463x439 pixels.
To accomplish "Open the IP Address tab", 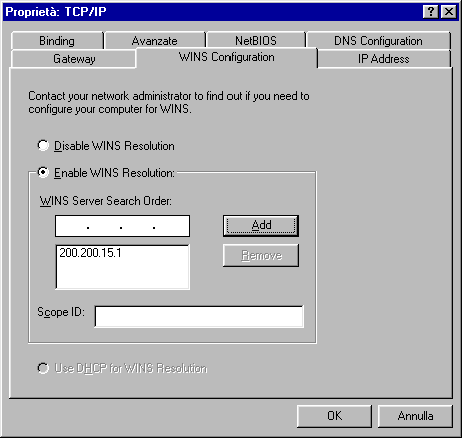I will tap(384, 59).
